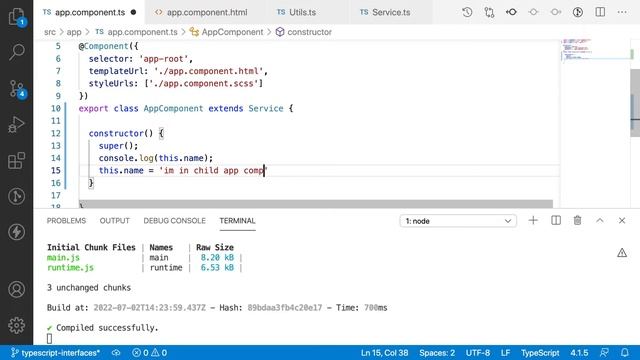Open the editor more actions menu

coord(622,12)
